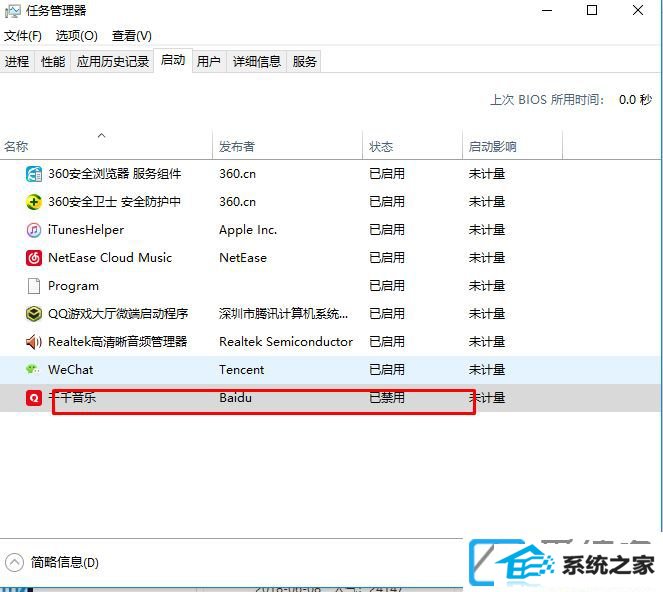Click 未计量 impact in the Realtek row

click(x=487, y=342)
